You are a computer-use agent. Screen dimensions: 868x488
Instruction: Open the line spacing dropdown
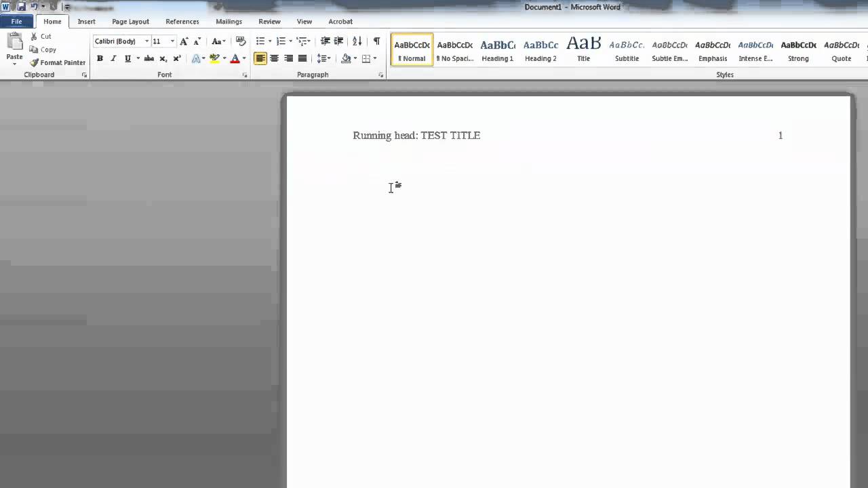323,58
